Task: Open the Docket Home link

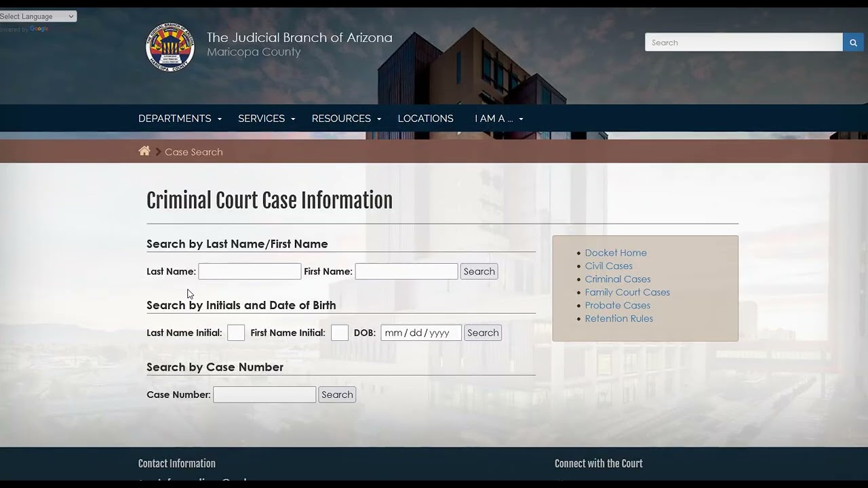Action: (616, 253)
